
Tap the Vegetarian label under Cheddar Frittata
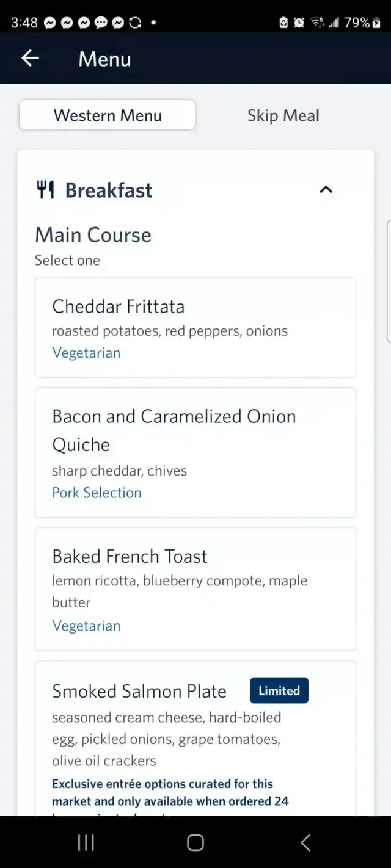coord(86,353)
